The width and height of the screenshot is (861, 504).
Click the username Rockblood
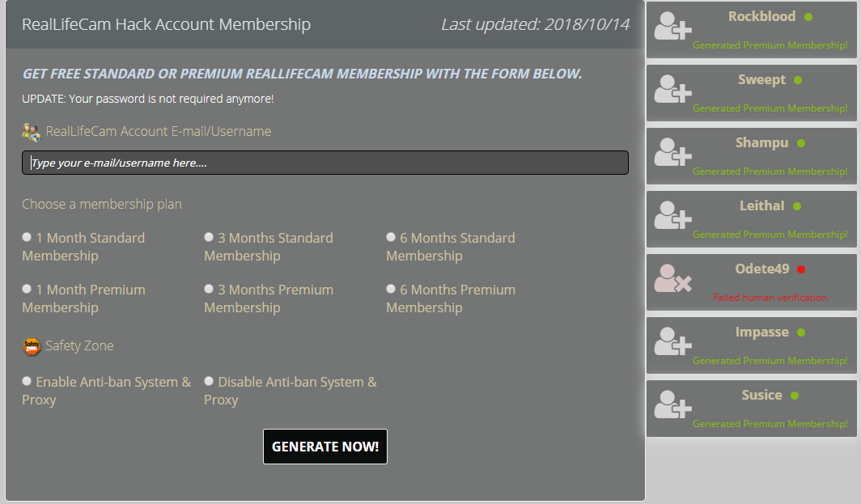pos(761,16)
